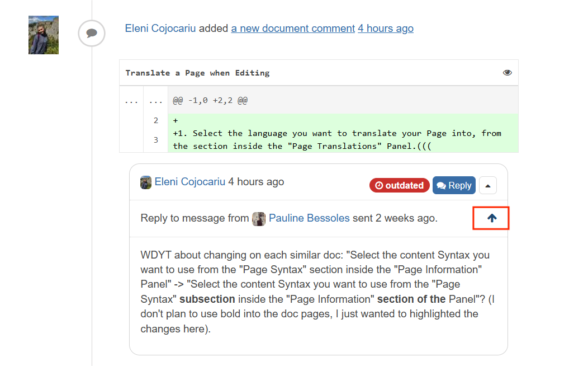Viewport: 588px width, 366px height.
Task: Open the 'a new document comment' link
Action: pos(293,29)
